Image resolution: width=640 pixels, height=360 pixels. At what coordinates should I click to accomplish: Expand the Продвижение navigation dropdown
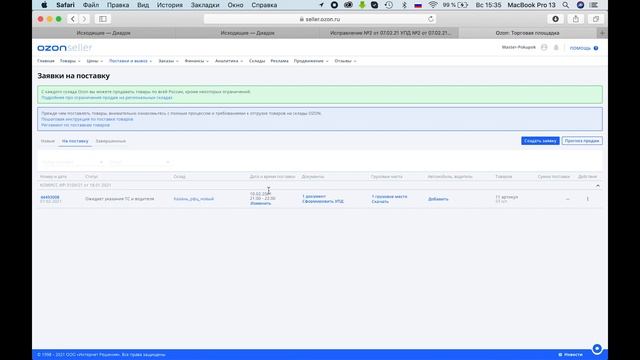pyautogui.click(x=311, y=61)
